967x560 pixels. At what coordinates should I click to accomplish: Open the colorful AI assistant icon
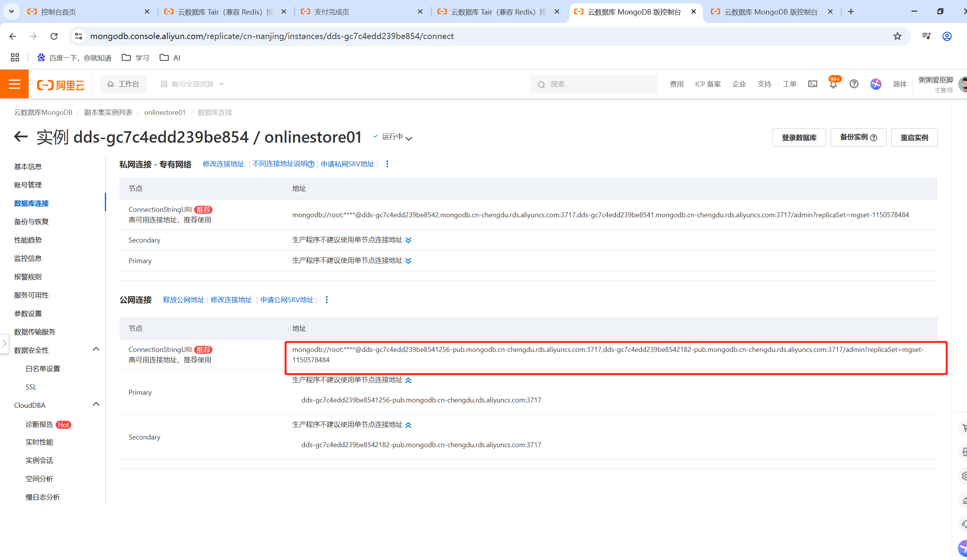(x=876, y=84)
